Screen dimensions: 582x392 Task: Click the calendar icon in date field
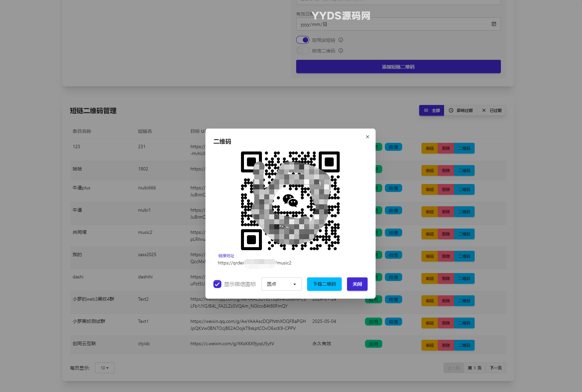pyautogui.click(x=494, y=24)
